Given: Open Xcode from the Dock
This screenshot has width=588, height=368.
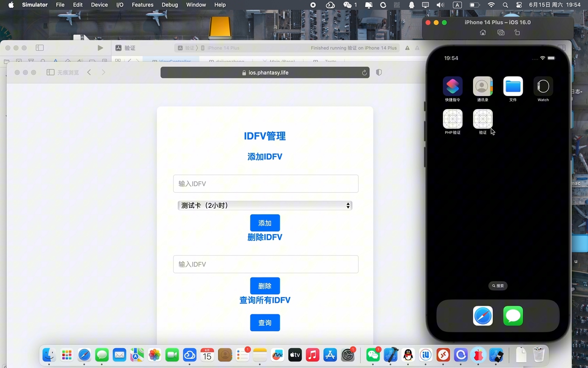Looking at the screenshot, I should [391, 355].
